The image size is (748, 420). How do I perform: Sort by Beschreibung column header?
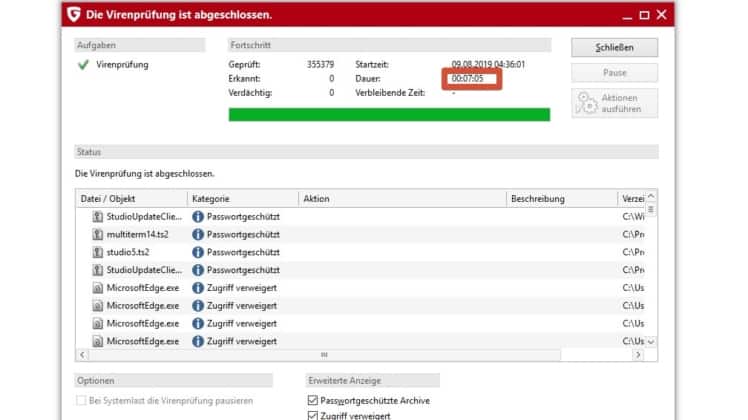pos(561,199)
